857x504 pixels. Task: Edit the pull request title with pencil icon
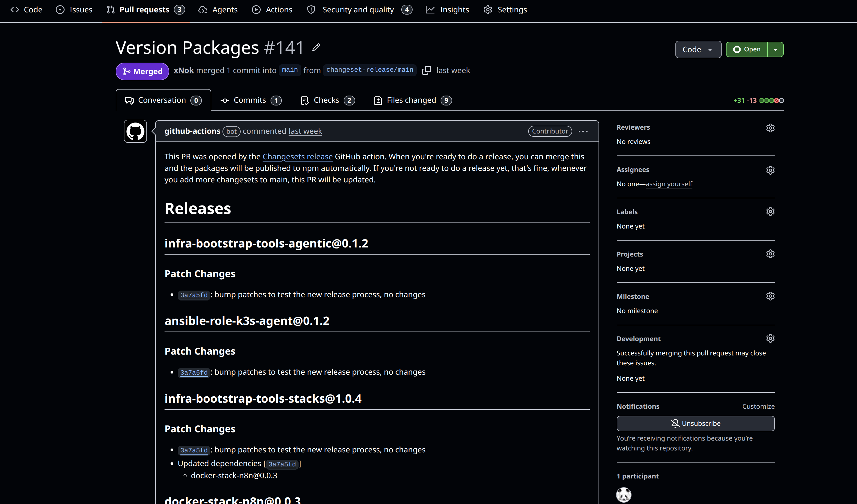pos(316,47)
